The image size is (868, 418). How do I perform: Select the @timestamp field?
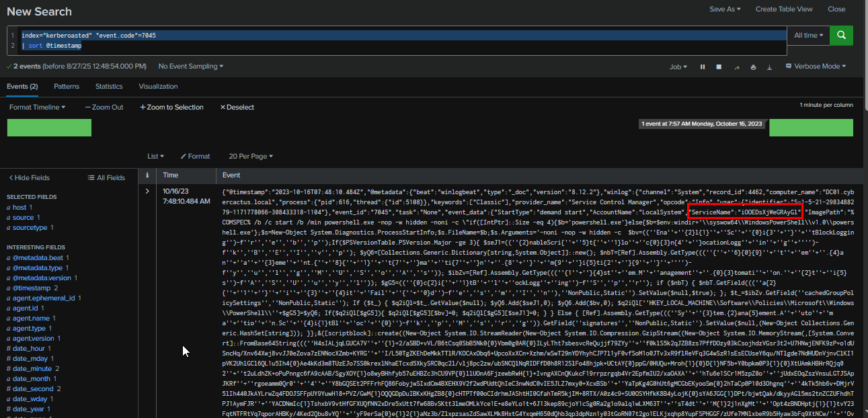point(32,288)
